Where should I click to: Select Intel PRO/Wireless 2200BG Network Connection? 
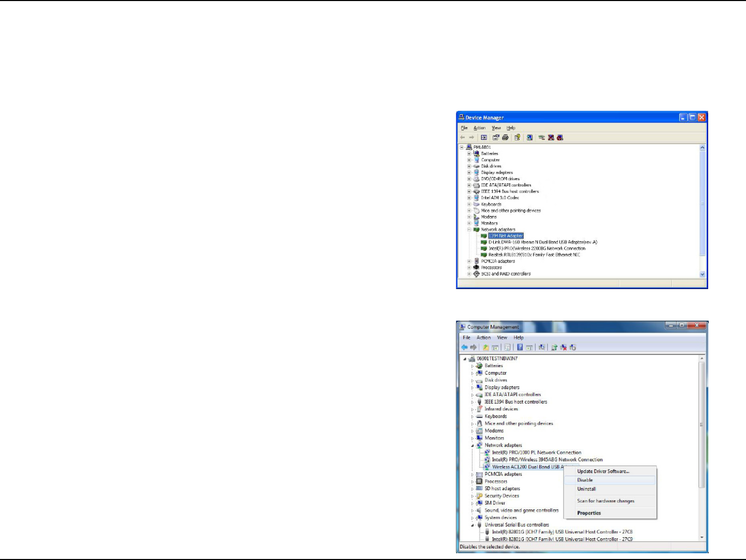(537, 249)
